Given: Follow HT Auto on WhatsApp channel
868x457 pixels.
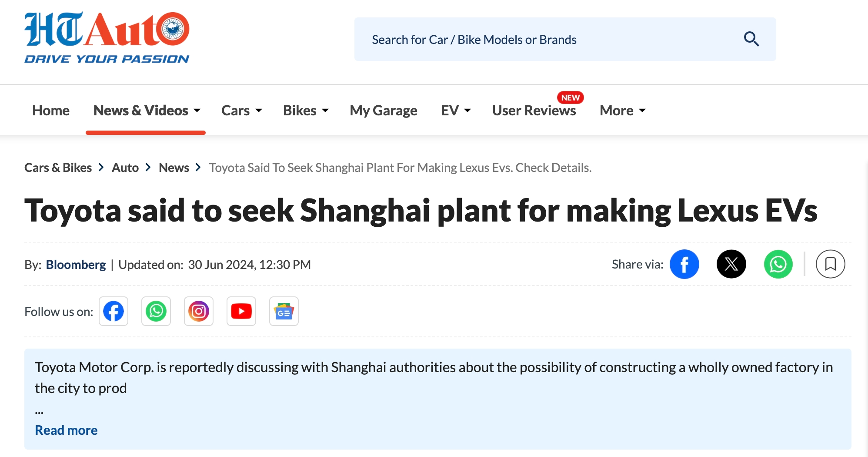Looking at the screenshot, I should point(156,311).
